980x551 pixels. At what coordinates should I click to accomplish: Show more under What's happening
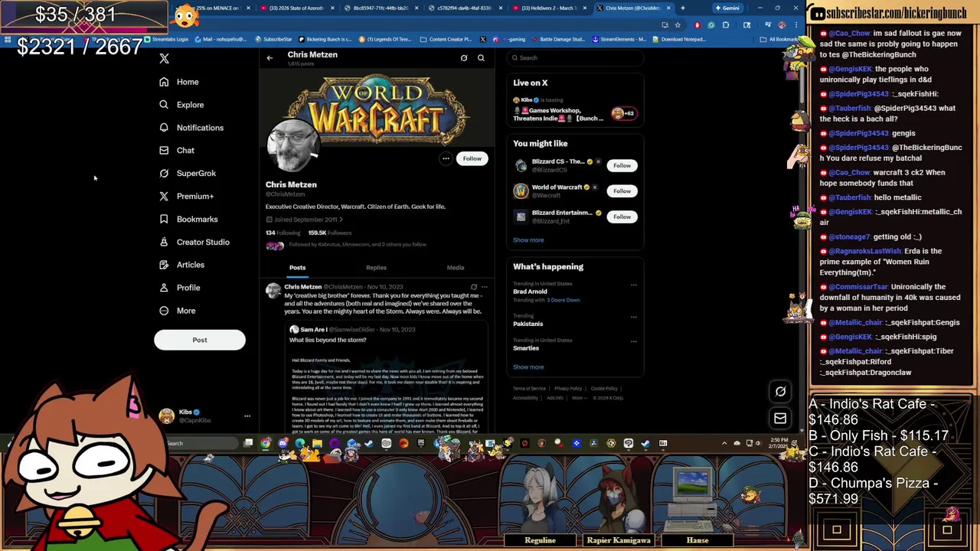tap(528, 367)
